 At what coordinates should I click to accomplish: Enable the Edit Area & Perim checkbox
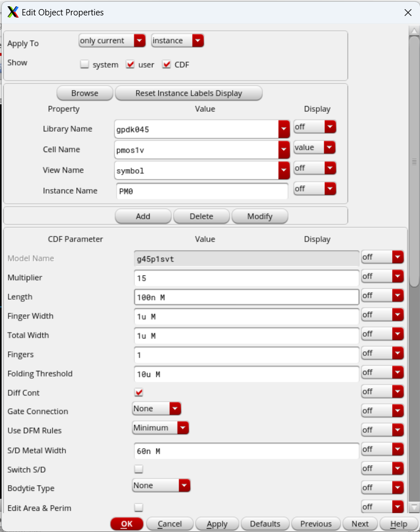pyautogui.click(x=139, y=508)
